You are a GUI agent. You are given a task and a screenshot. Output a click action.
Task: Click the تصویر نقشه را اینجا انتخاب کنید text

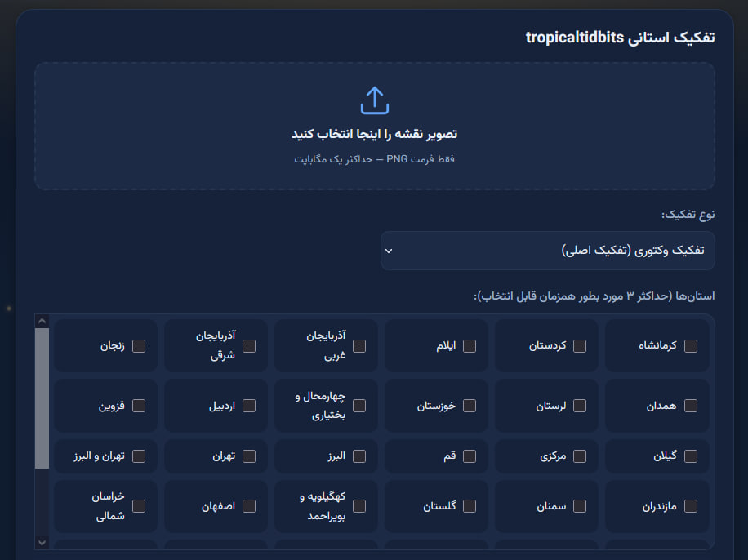point(375,134)
